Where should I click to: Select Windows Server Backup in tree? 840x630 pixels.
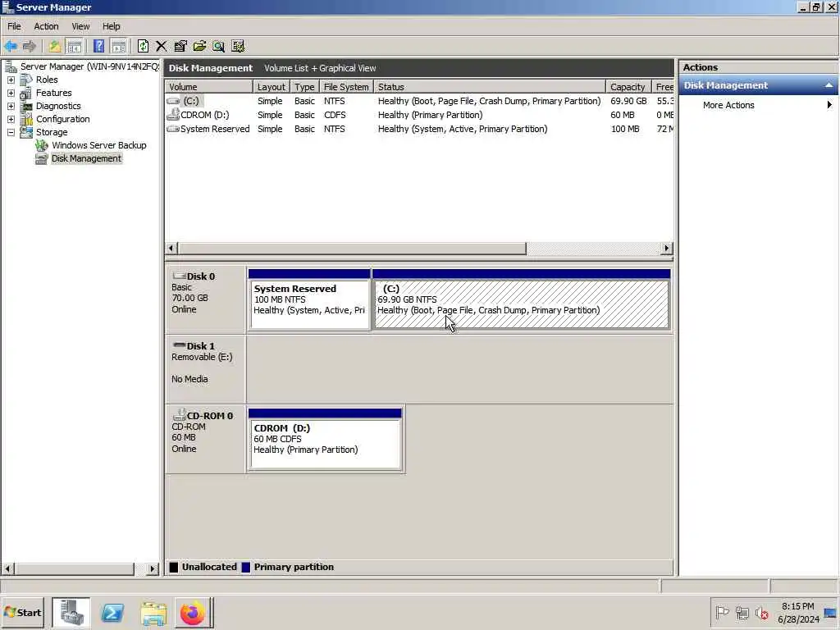click(x=98, y=145)
